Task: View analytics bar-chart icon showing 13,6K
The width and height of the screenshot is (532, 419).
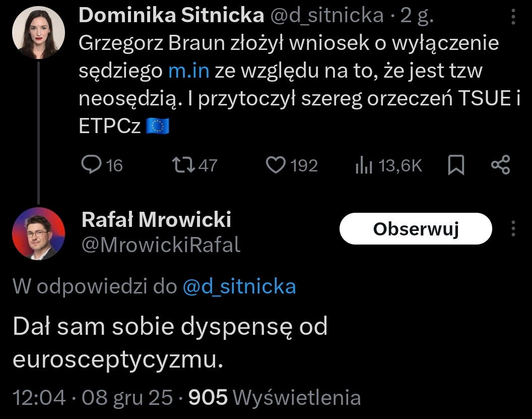Action: click(x=363, y=165)
